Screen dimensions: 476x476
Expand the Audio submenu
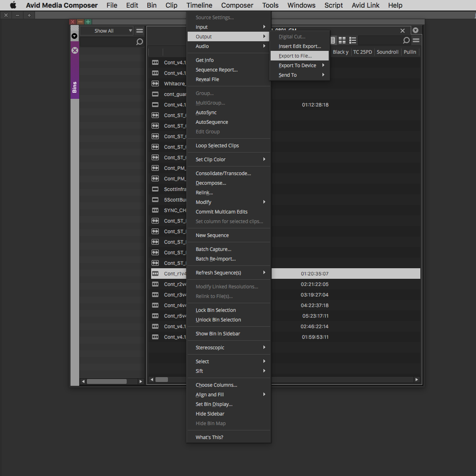pos(229,46)
